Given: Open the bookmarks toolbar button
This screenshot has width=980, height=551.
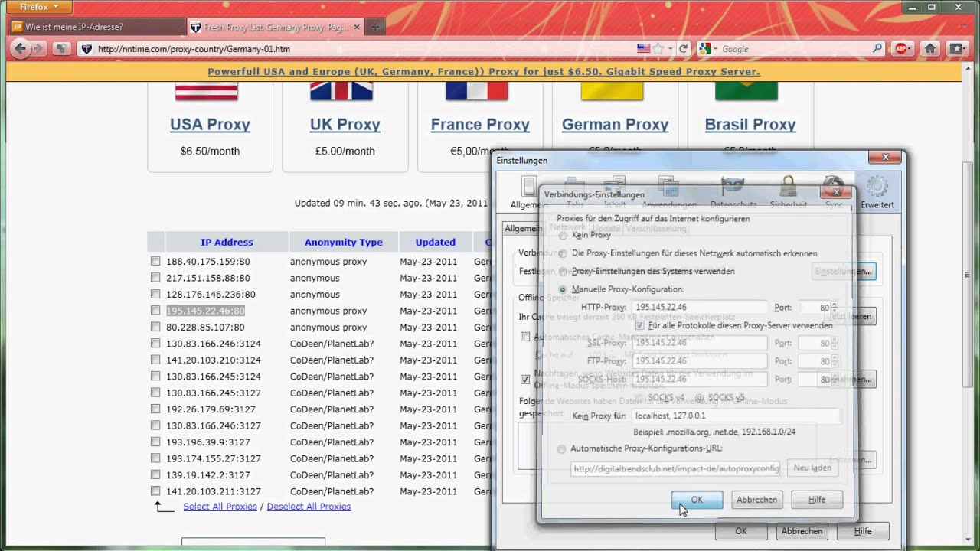Looking at the screenshot, I should (957, 48).
